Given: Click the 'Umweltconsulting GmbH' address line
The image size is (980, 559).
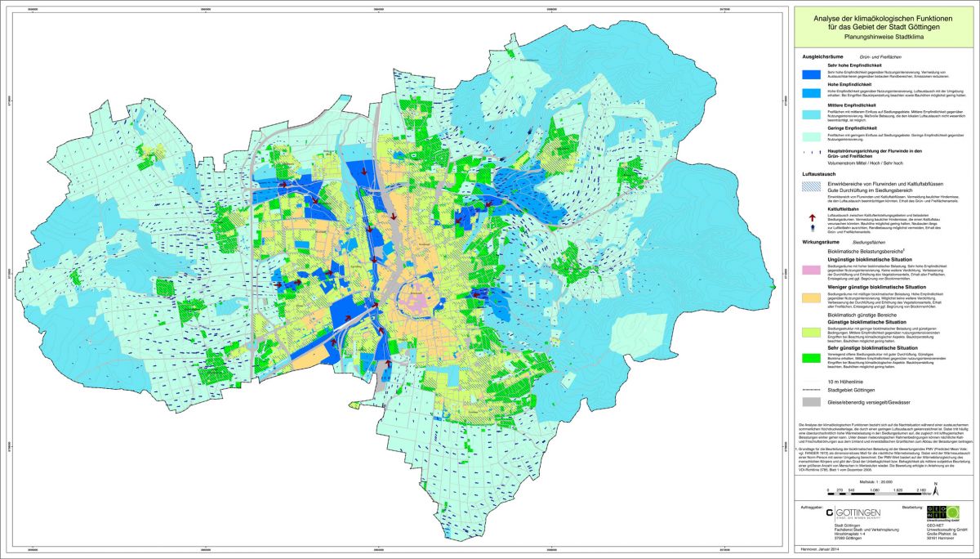Looking at the screenshot, I should (947, 531).
